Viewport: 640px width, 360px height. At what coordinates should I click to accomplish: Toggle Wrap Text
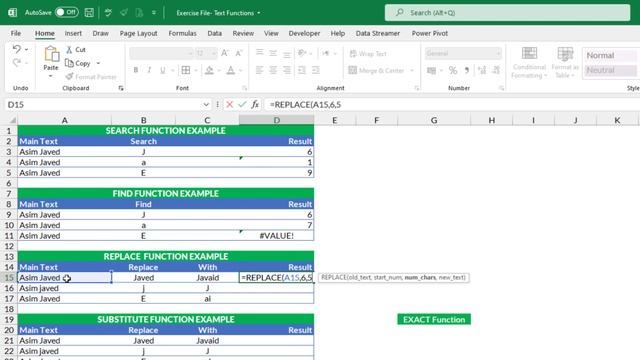tap(368, 53)
